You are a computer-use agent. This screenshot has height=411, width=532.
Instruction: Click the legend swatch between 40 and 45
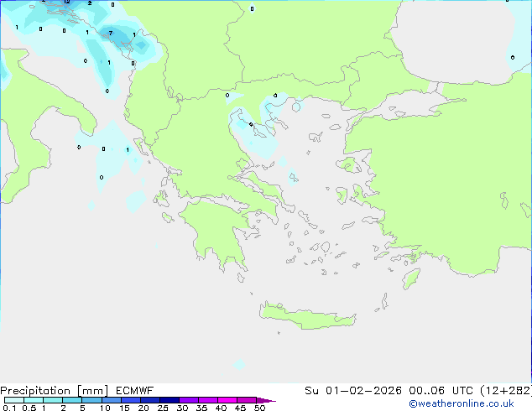[x=227, y=400]
